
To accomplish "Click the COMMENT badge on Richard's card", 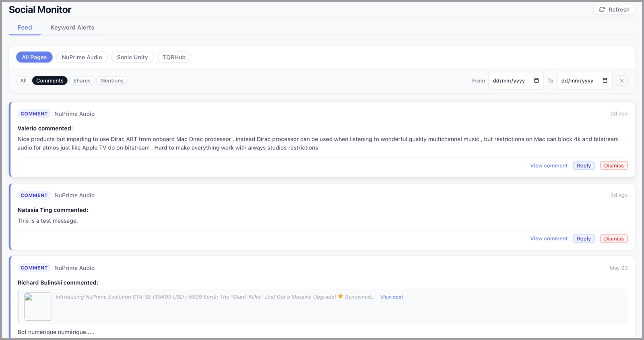I will tap(34, 268).
